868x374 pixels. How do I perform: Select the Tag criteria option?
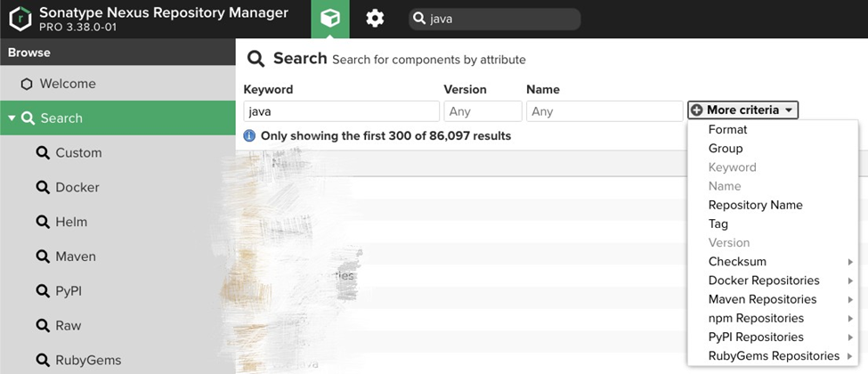718,224
